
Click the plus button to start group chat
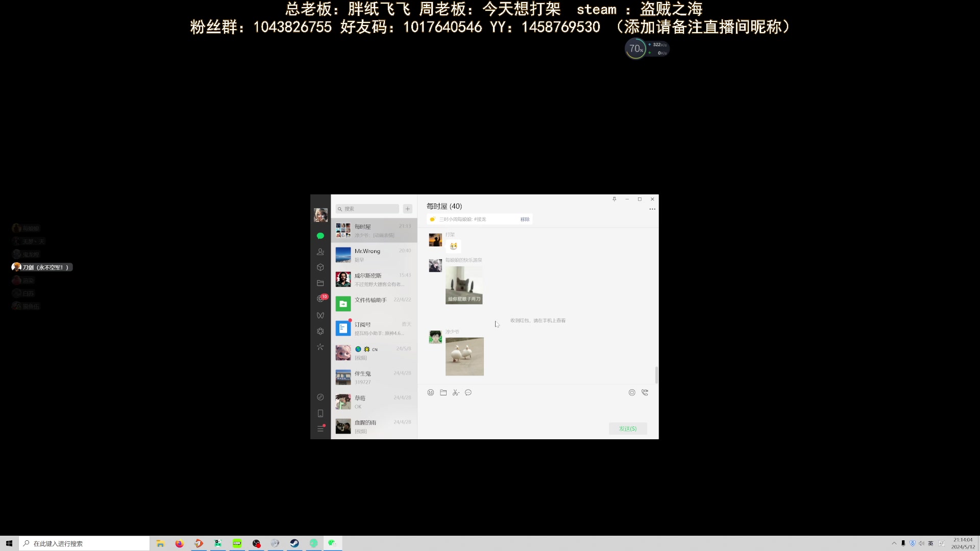(x=407, y=209)
